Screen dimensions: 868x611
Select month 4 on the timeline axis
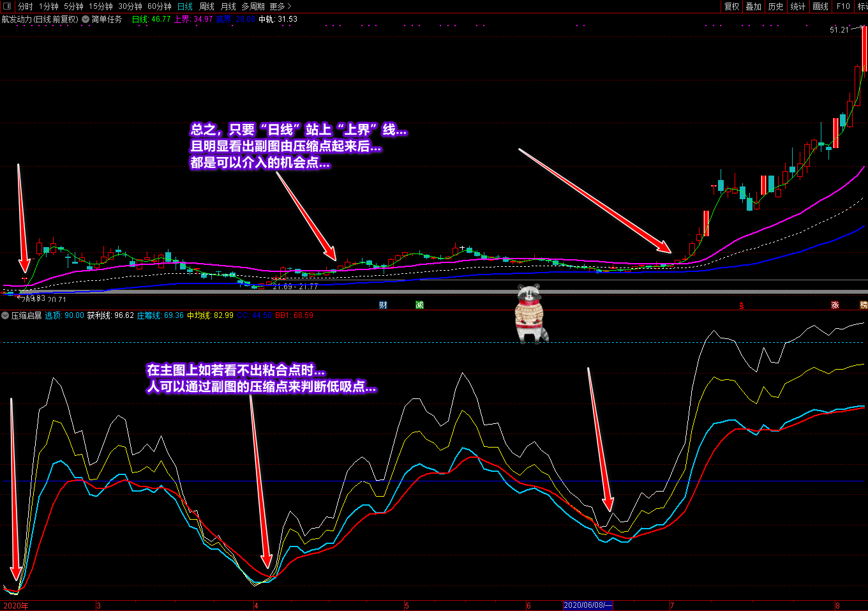click(x=256, y=606)
